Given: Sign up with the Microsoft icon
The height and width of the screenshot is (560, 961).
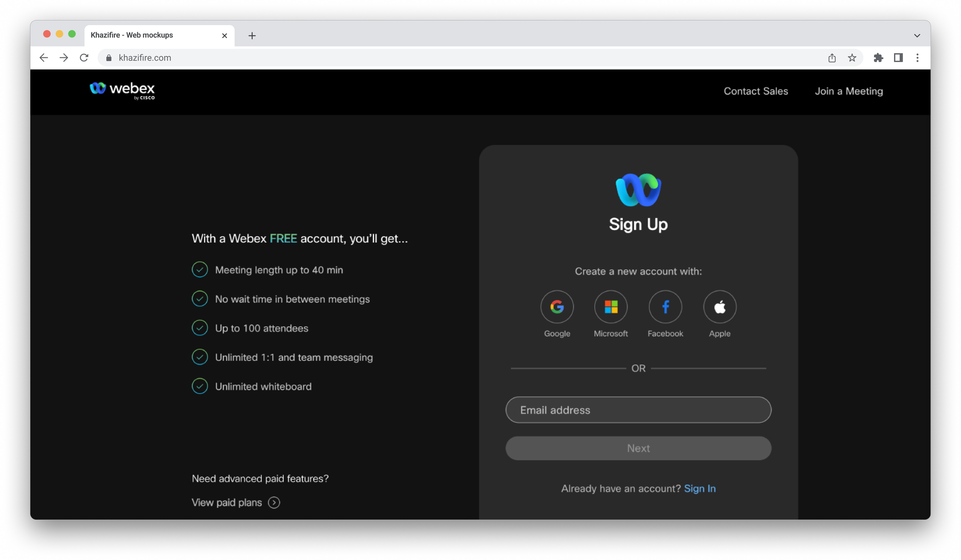Looking at the screenshot, I should pos(611,307).
